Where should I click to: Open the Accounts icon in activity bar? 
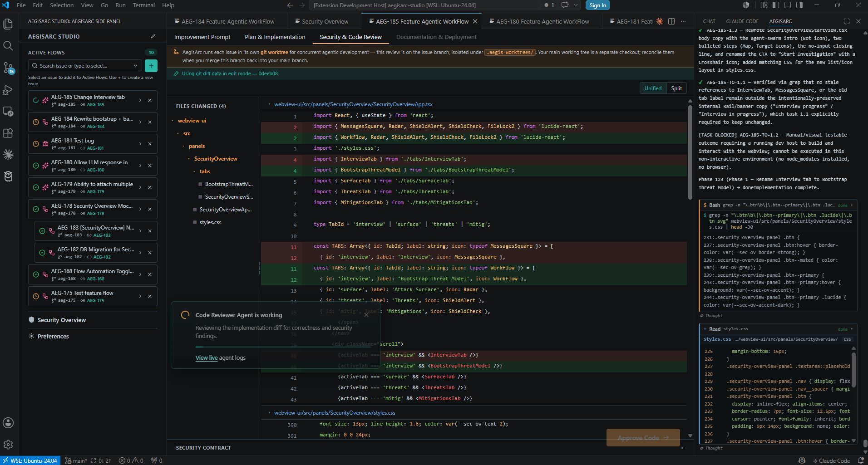(8, 423)
